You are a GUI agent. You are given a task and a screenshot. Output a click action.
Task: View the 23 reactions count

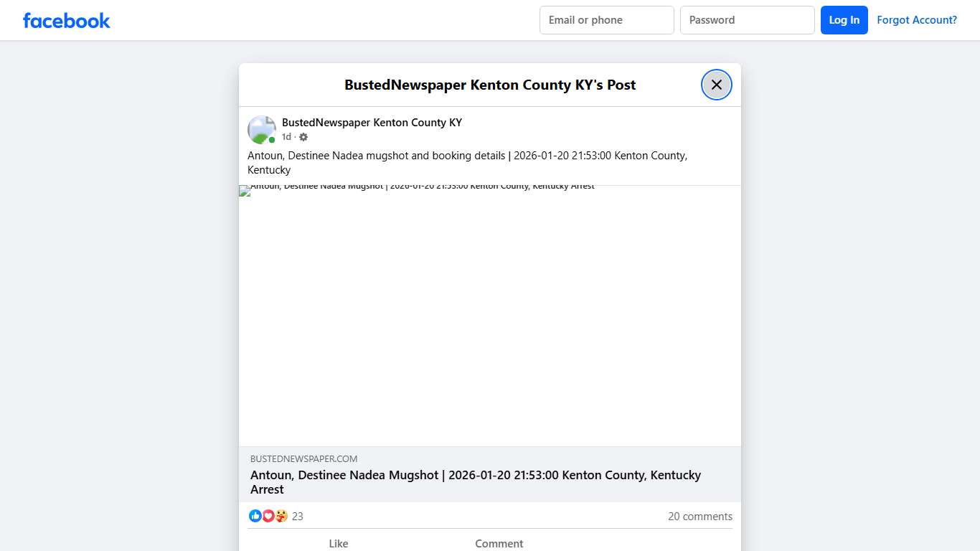[297, 516]
